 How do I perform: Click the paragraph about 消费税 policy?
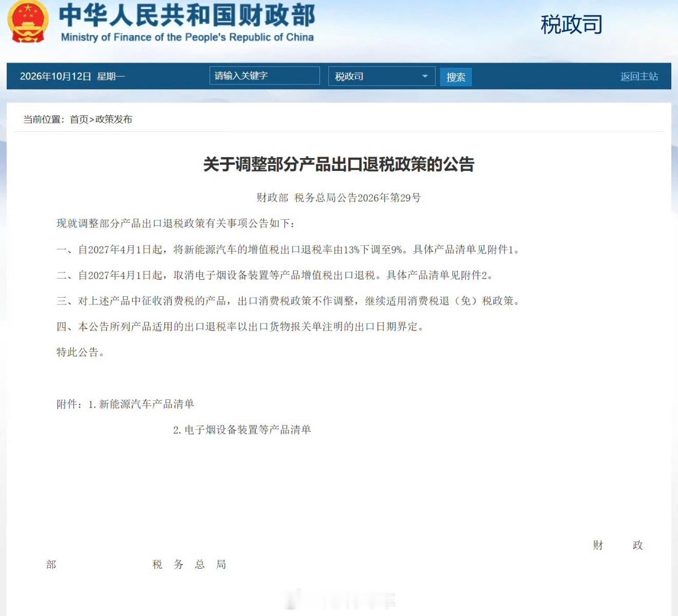click(x=288, y=301)
